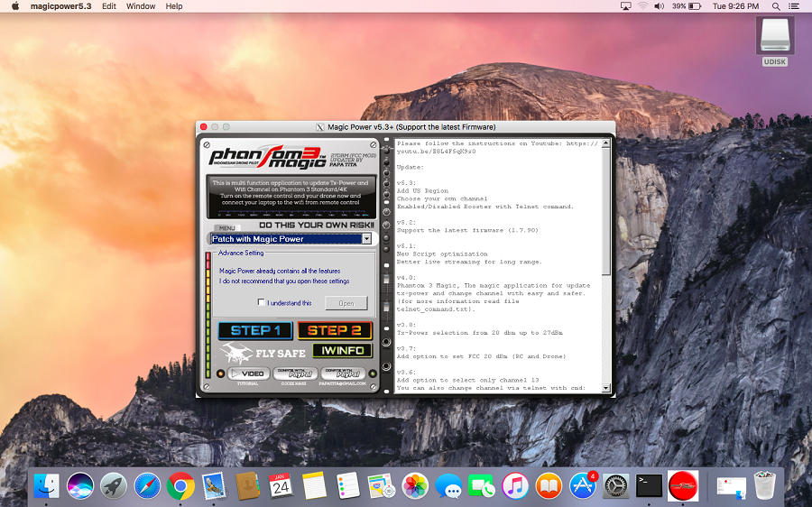This screenshot has height=507, width=812.
Task: Open App Store with badge 4
Action: point(583,486)
